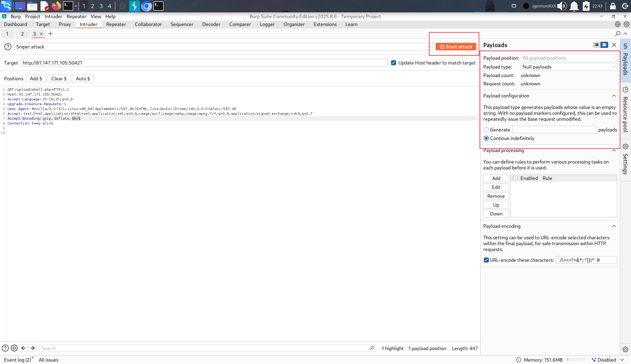The image size is (631, 364).
Task: Click the forward arrow next to search
Action: tap(33, 348)
